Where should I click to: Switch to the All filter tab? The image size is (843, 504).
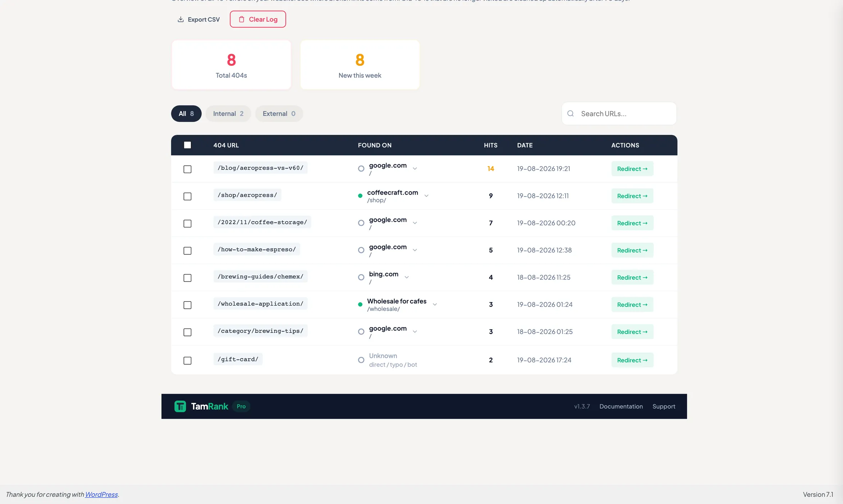[x=186, y=114]
